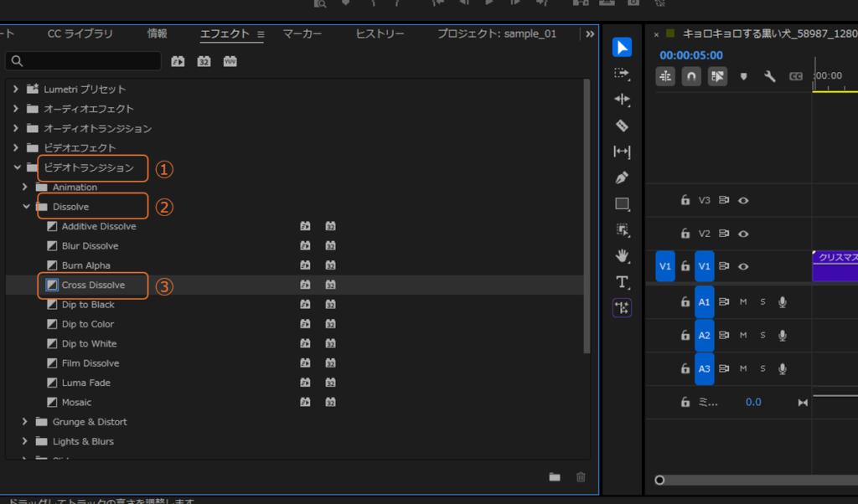Select the Razor tool
858x504 pixels.
point(622,126)
